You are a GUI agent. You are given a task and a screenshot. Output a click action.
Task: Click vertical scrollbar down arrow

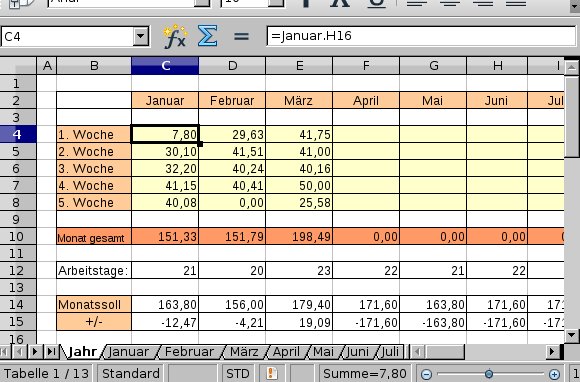coord(571,335)
